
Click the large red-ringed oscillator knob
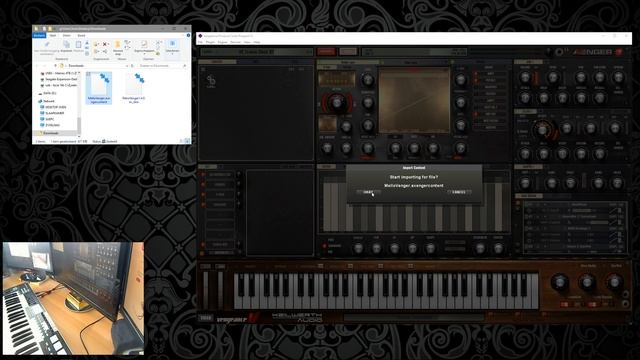337,103
